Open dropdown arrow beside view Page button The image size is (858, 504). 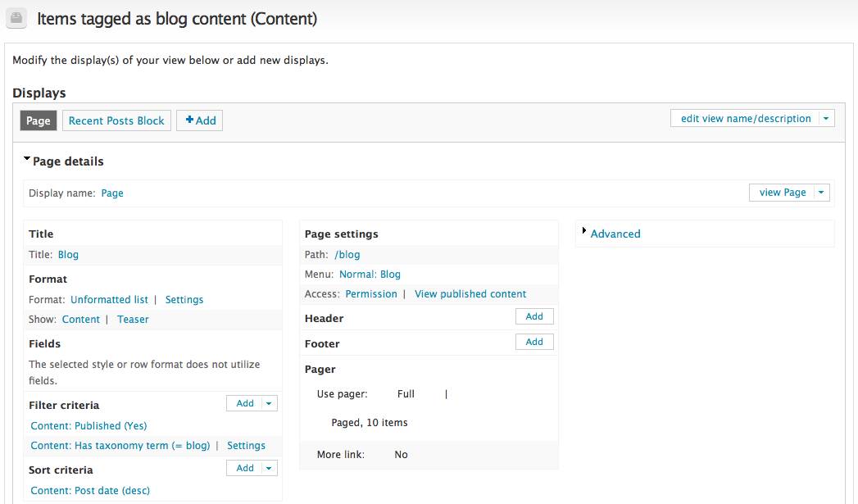click(x=821, y=193)
